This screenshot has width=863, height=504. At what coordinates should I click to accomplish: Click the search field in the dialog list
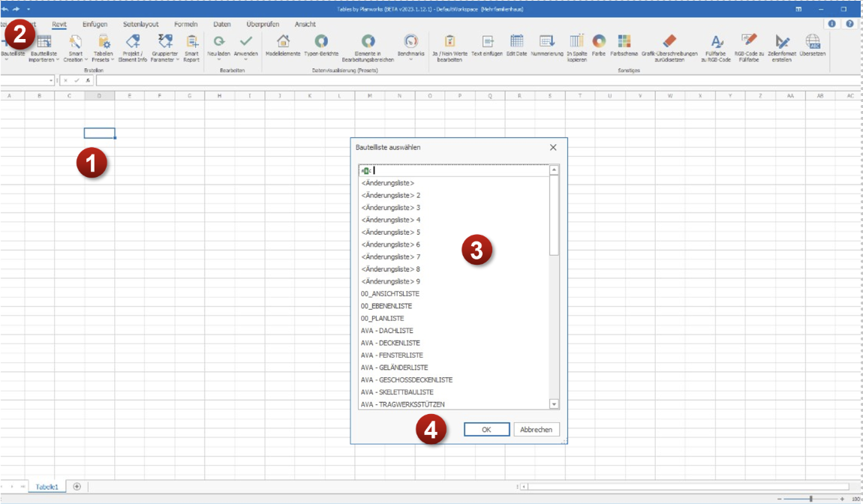click(x=454, y=170)
